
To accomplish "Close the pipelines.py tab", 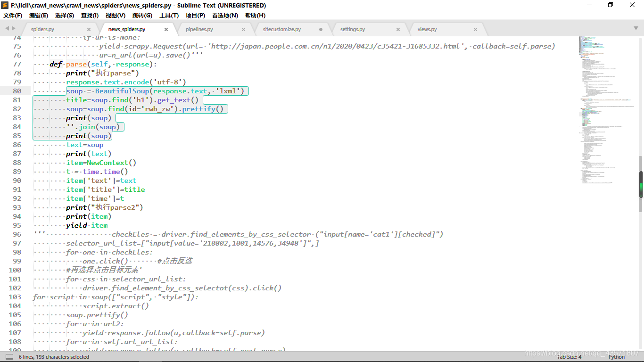I will click(243, 29).
